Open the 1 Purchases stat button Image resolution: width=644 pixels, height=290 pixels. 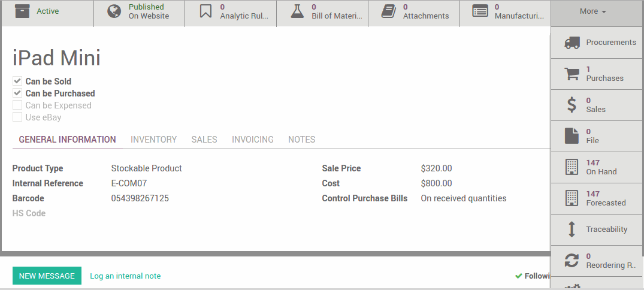tap(597, 74)
